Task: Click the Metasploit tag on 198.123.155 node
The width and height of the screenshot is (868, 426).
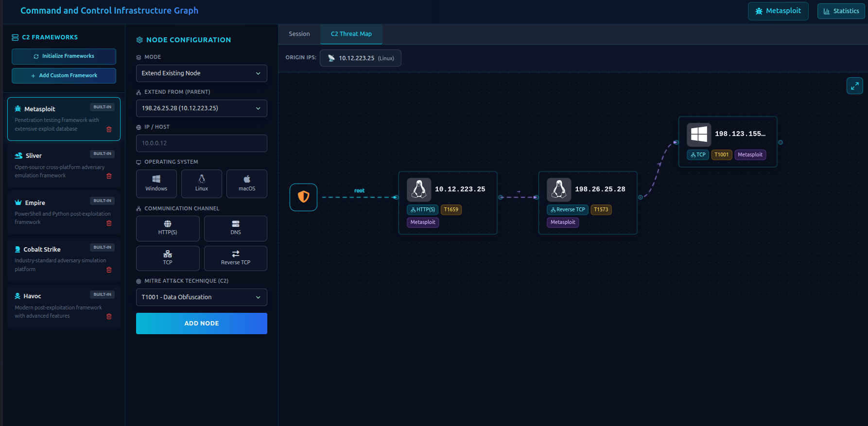Action: 750,155
